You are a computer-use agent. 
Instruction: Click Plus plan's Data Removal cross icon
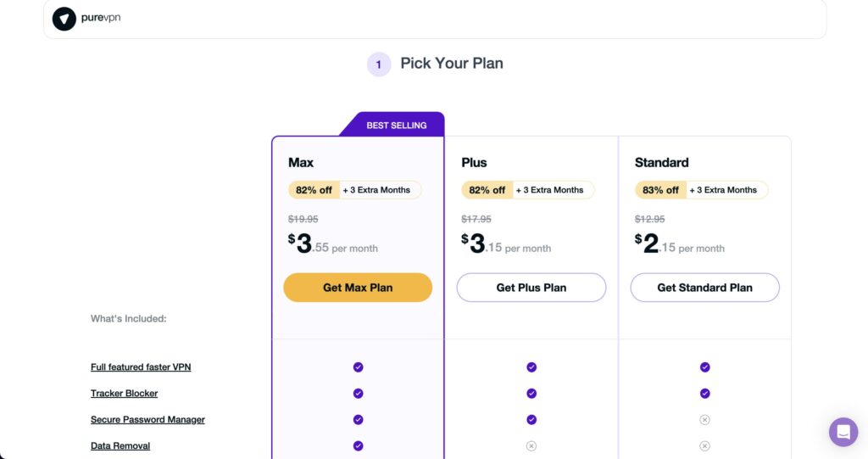(531, 445)
